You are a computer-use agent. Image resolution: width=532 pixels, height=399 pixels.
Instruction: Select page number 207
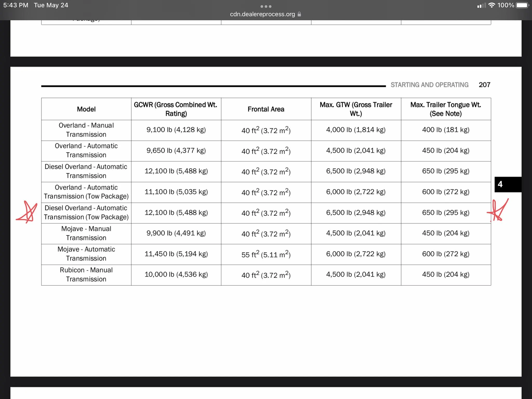pyautogui.click(x=484, y=85)
